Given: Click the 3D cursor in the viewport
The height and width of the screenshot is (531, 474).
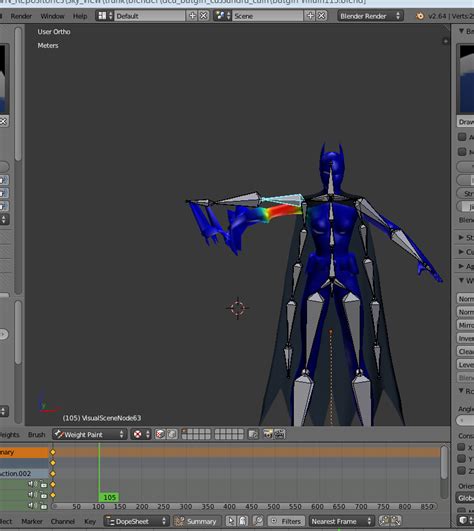Looking at the screenshot, I should [238, 308].
